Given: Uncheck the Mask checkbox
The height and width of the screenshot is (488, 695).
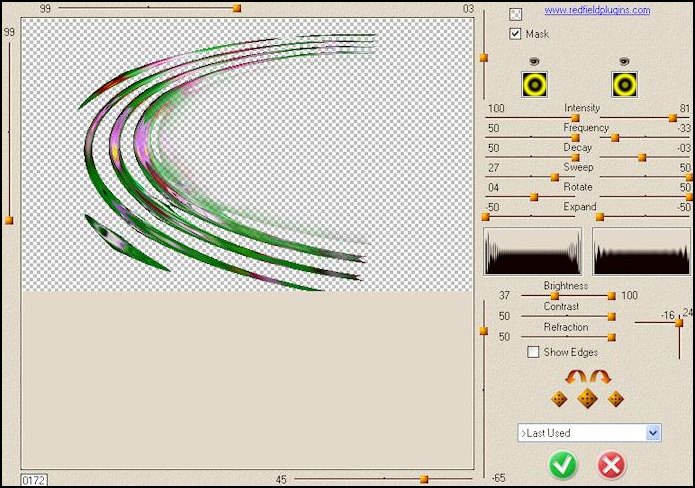Looking at the screenshot, I should coord(516,34).
